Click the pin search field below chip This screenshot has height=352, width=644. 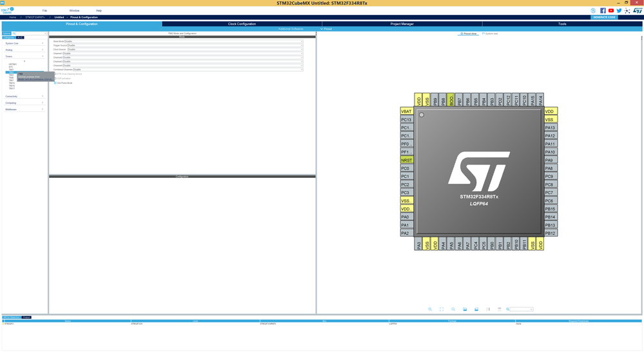[522, 309]
